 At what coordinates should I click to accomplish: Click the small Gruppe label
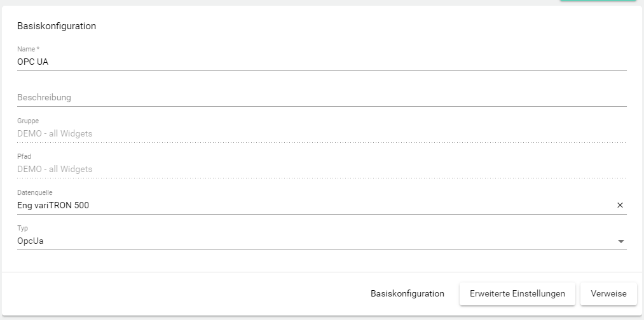28,121
